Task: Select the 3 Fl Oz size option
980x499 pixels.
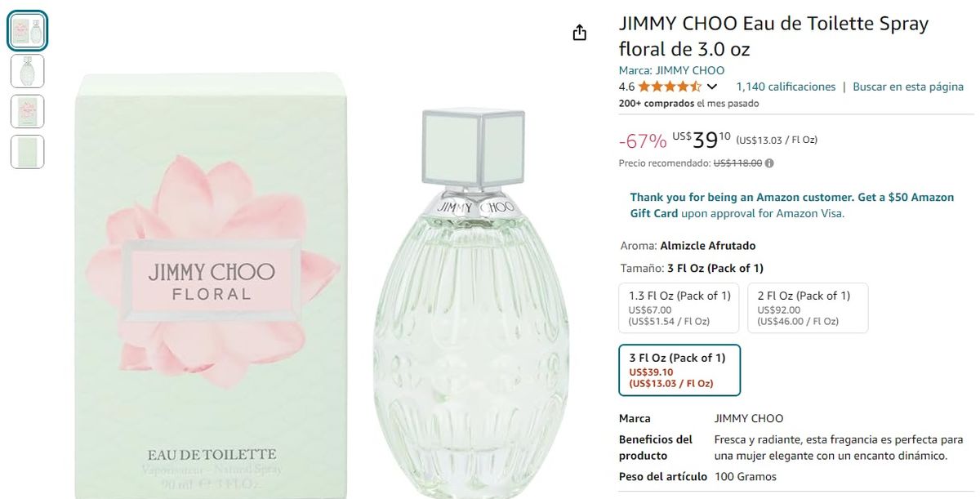Action: (x=679, y=370)
